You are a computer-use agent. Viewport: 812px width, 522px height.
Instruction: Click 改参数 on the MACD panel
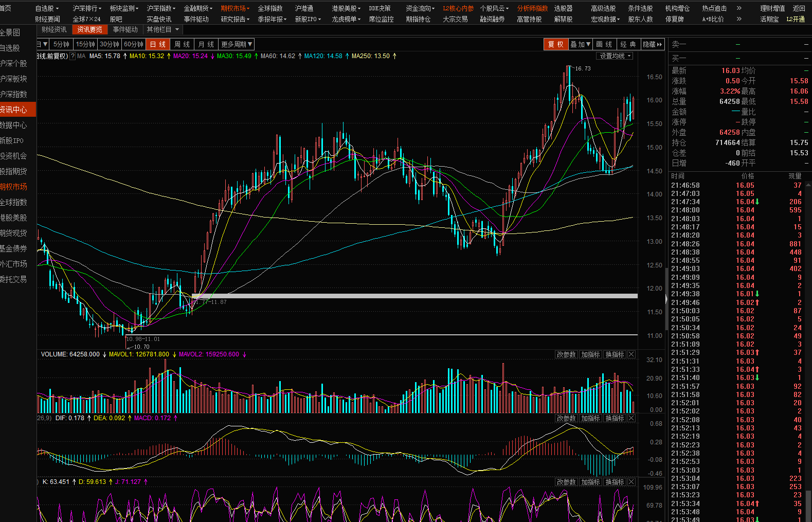566,418
